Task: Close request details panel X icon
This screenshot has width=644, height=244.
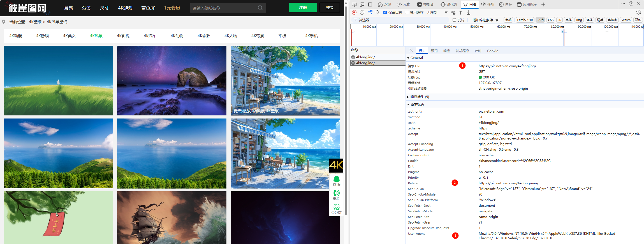Action: 411,50
